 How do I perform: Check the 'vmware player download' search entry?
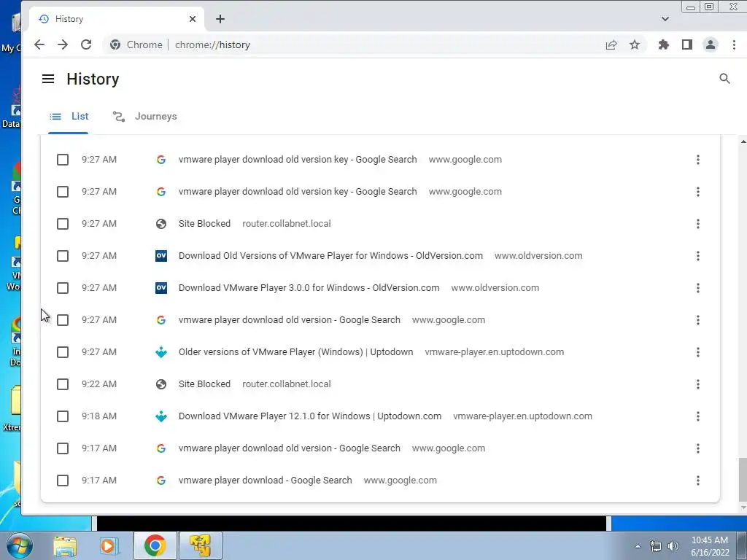(63, 480)
